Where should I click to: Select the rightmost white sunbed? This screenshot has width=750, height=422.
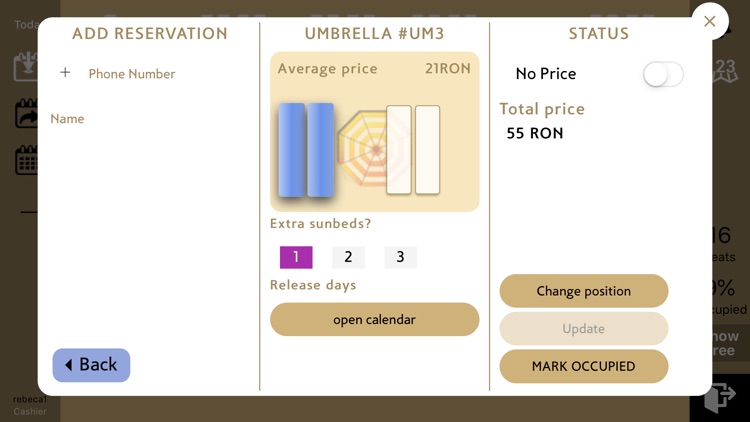point(428,150)
